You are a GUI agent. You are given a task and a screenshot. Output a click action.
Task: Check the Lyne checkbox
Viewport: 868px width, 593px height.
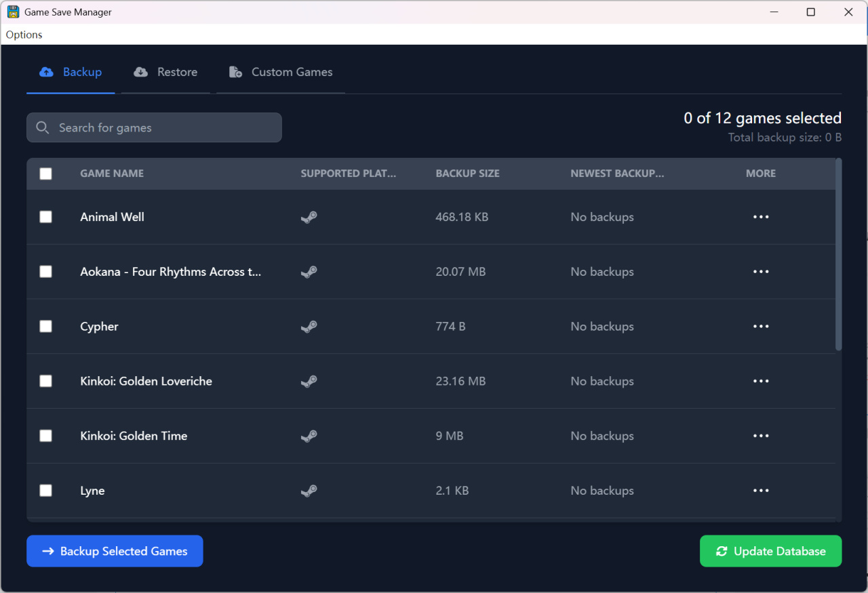(x=45, y=491)
